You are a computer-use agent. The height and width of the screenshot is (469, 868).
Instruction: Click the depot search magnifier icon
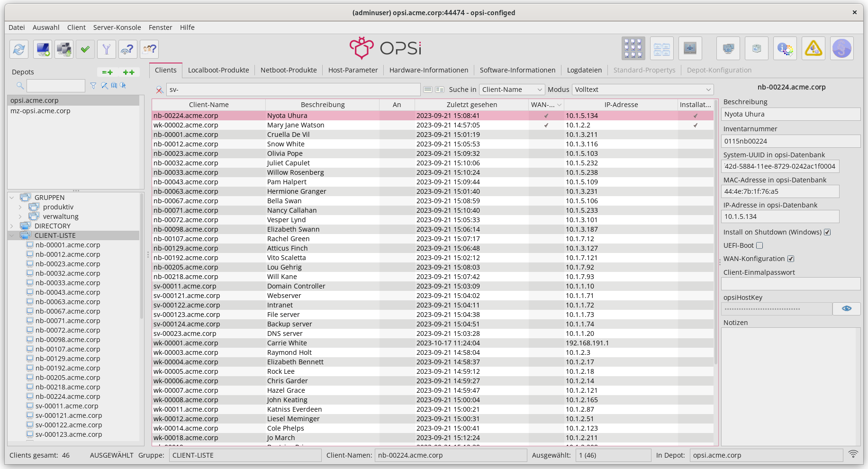pyautogui.click(x=20, y=86)
